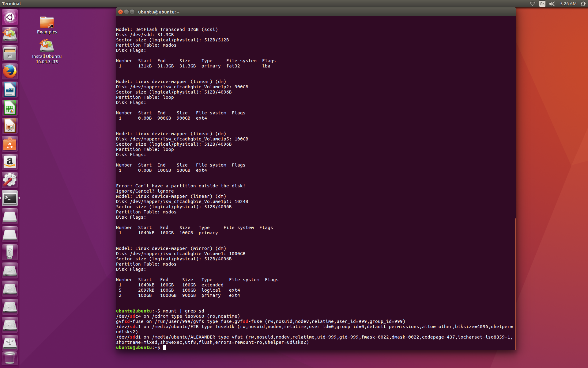Viewport: 588px width, 368px height.
Task: Click at the terminal prompt cursor
Action: click(x=164, y=347)
